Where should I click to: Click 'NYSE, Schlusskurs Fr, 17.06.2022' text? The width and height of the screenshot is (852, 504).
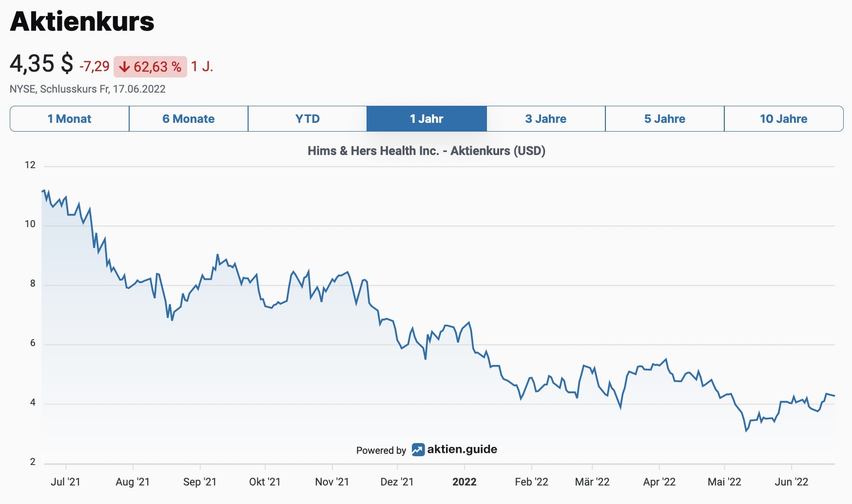pos(88,89)
